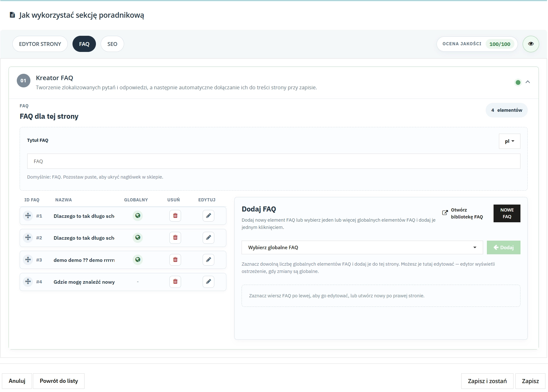
Task: Click the 100/100 quality score badge
Action: 500,44
